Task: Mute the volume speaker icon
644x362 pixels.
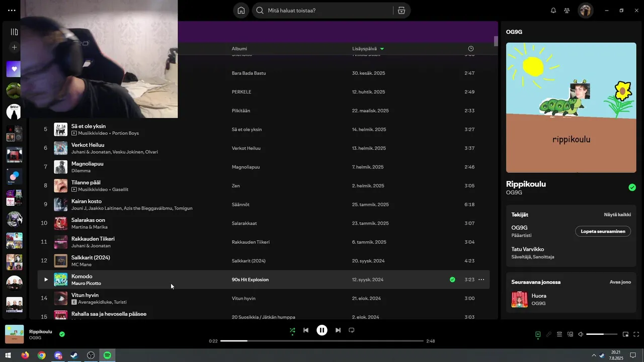Action: [581, 334]
